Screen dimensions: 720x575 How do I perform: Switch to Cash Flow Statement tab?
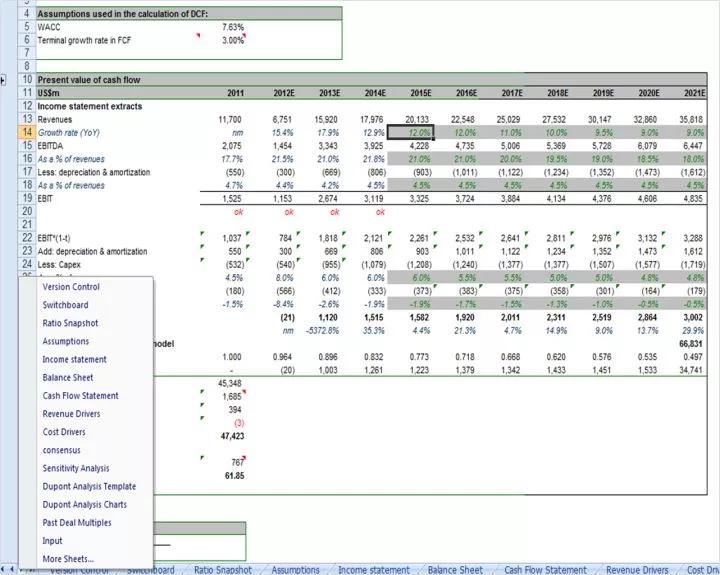coord(545,570)
